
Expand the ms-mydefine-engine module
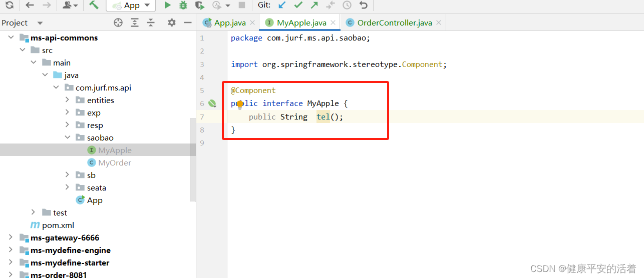tap(11, 250)
